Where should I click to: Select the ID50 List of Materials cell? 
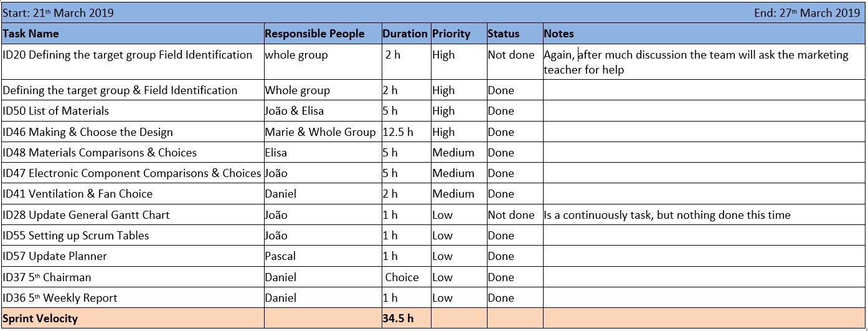pyautogui.click(x=56, y=111)
